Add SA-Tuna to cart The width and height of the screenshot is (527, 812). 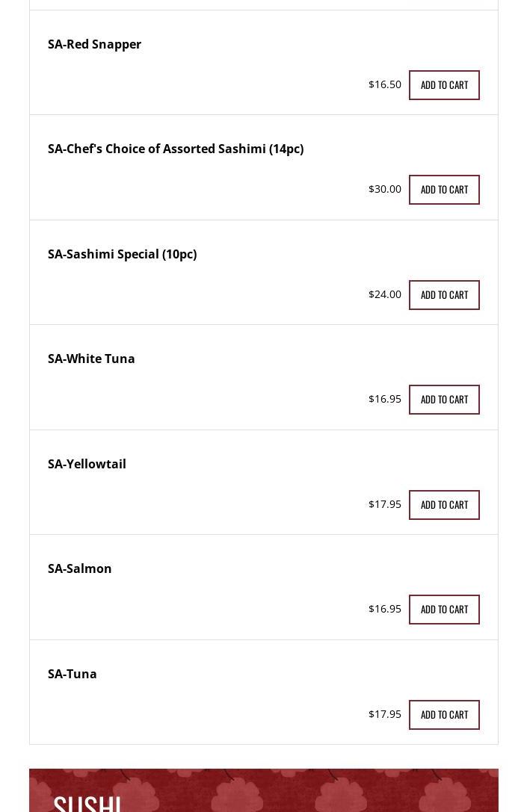point(444,715)
